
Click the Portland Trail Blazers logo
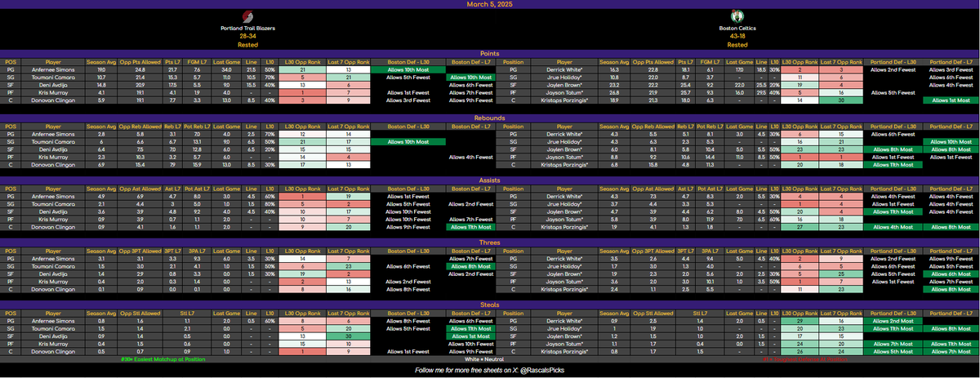tap(247, 17)
